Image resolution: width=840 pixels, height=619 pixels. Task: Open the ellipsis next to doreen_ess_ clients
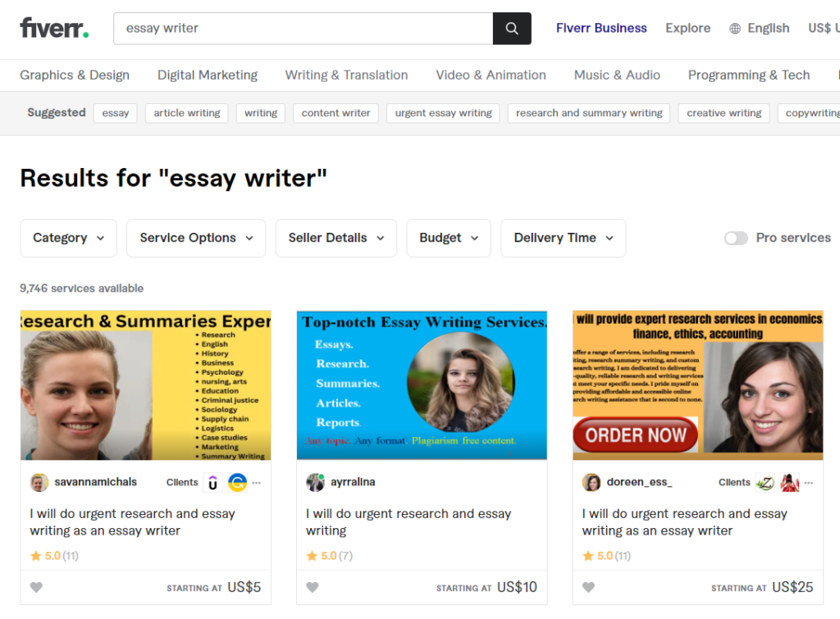click(808, 482)
